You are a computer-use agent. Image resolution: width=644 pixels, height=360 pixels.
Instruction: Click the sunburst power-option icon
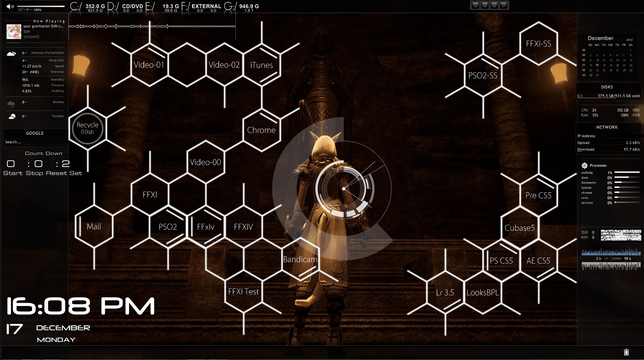(x=503, y=5)
